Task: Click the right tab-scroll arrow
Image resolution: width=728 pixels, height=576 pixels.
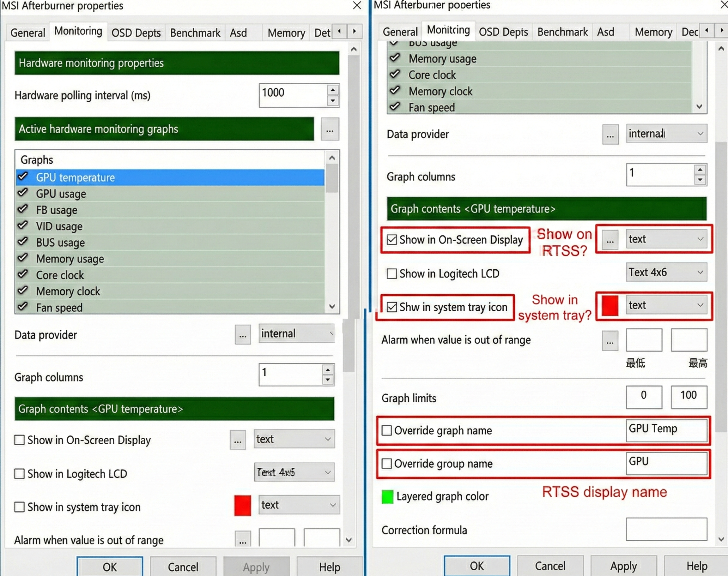Action: click(354, 31)
